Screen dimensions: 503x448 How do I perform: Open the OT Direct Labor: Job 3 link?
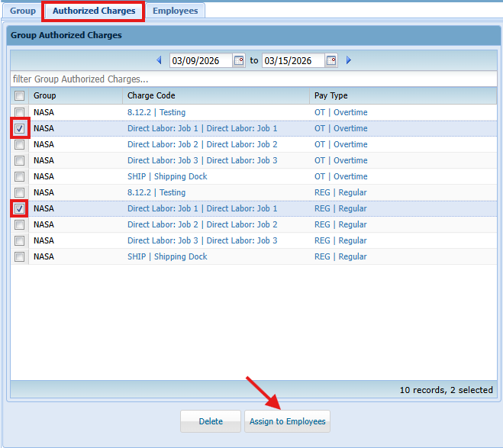pos(163,160)
